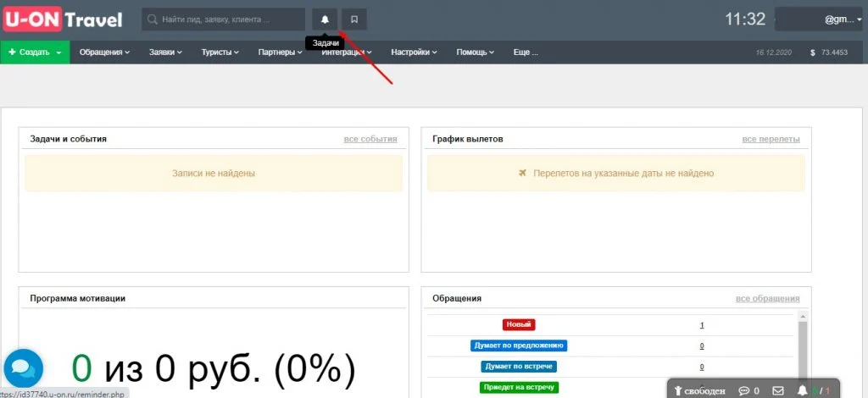Open the Еще ... menu

[x=526, y=53]
